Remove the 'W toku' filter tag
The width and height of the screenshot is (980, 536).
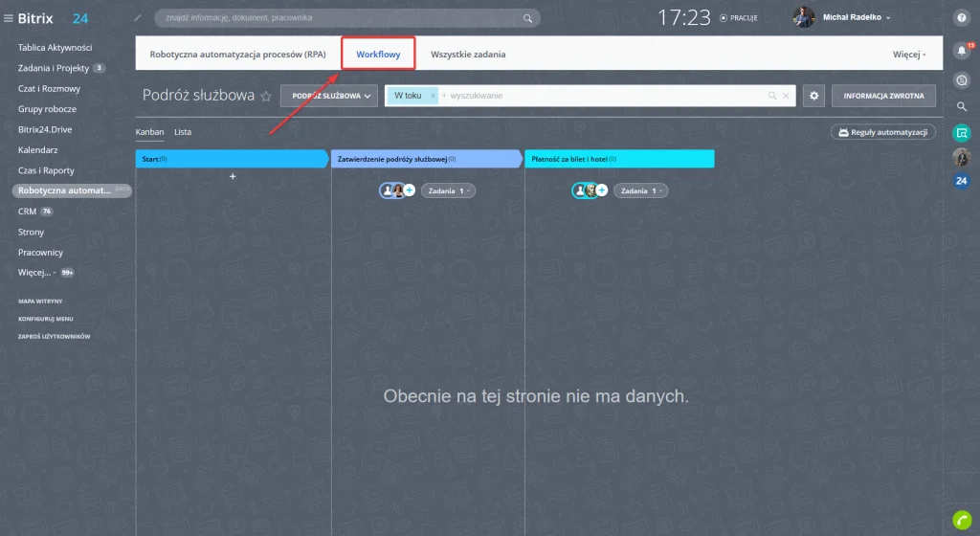(x=433, y=96)
